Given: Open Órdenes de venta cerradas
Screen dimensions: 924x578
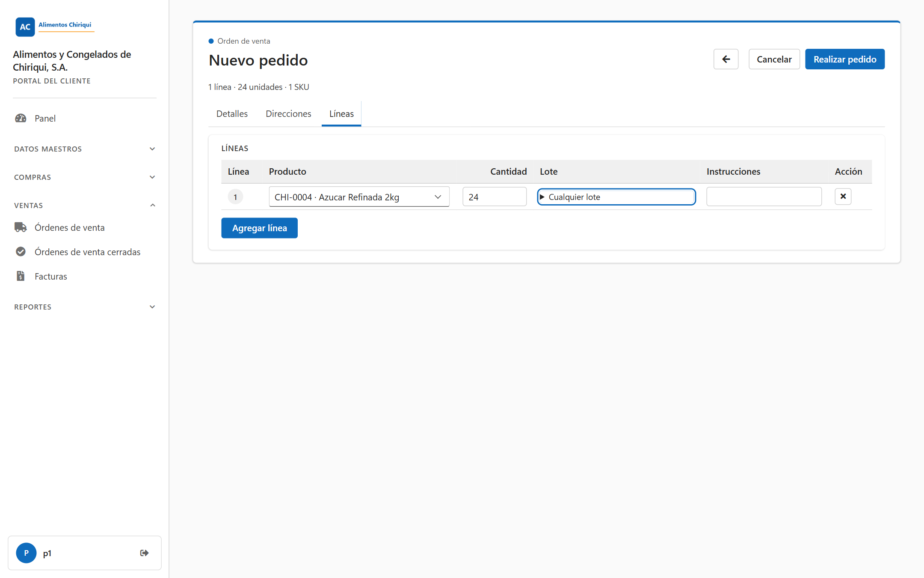Looking at the screenshot, I should coord(87,252).
